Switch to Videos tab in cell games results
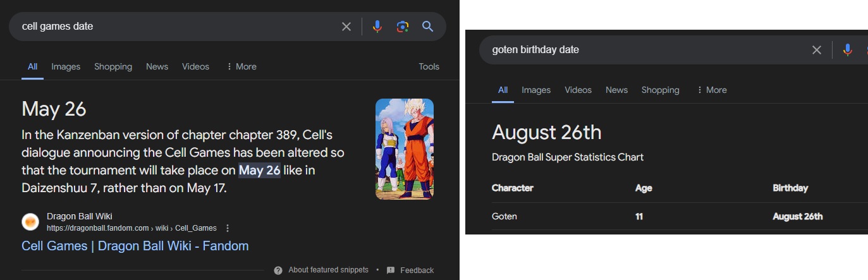Screen dimensions: 868x280 click(x=195, y=66)
